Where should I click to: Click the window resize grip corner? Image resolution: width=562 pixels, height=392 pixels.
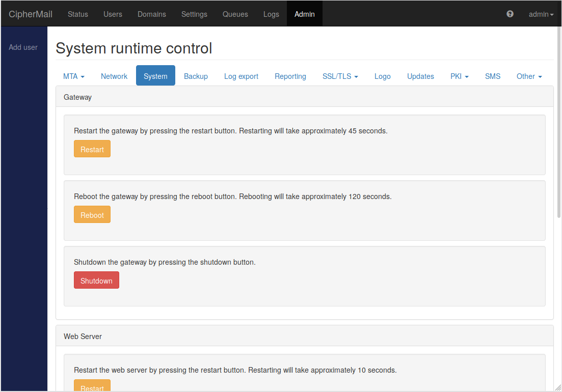558,387
